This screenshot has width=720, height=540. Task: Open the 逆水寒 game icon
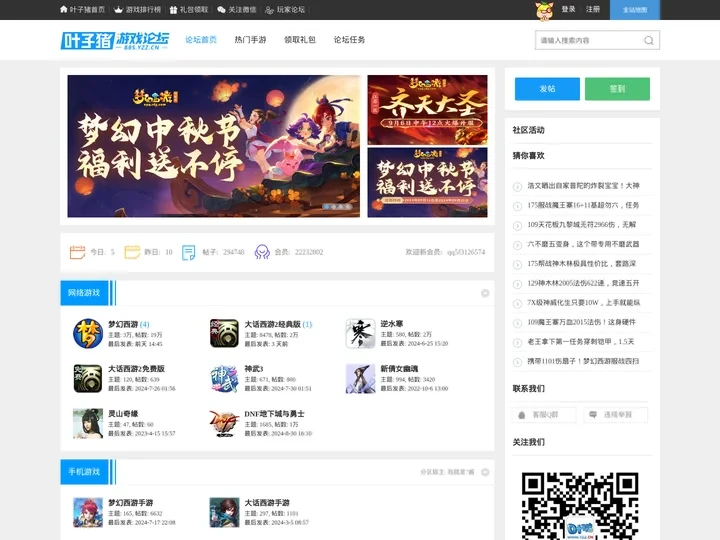360,334
